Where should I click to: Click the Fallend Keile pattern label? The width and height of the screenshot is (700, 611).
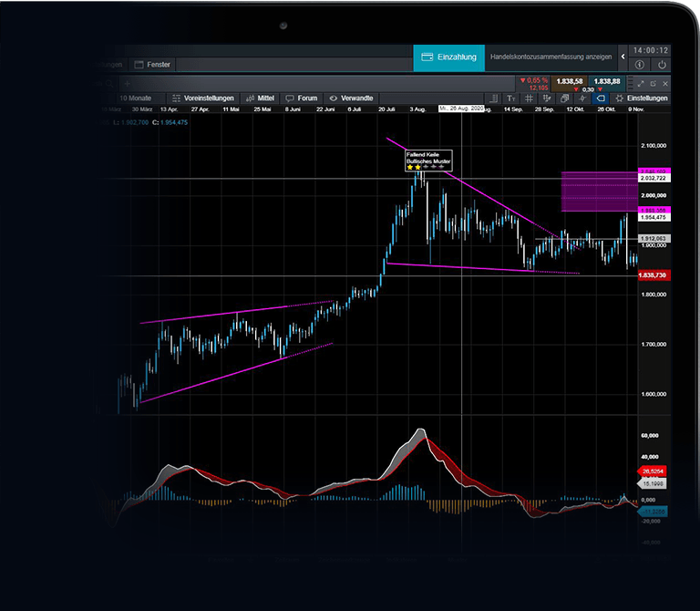[x=428, y=161]
